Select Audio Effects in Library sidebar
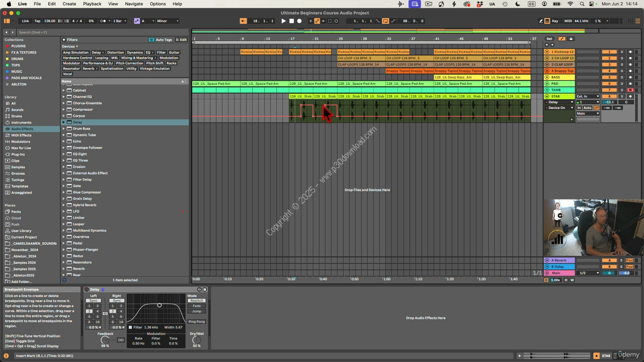644x362 pixels. [22, 129]
